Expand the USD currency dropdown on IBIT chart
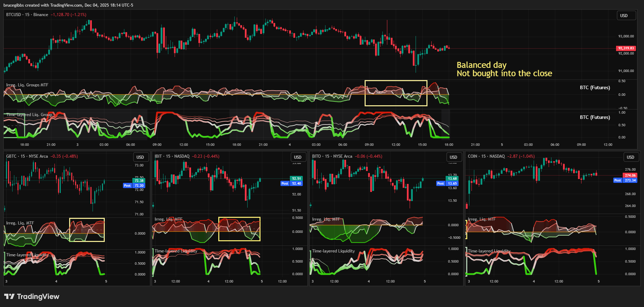Viewport: 644px width, 307px height. (x=298, y=157)
